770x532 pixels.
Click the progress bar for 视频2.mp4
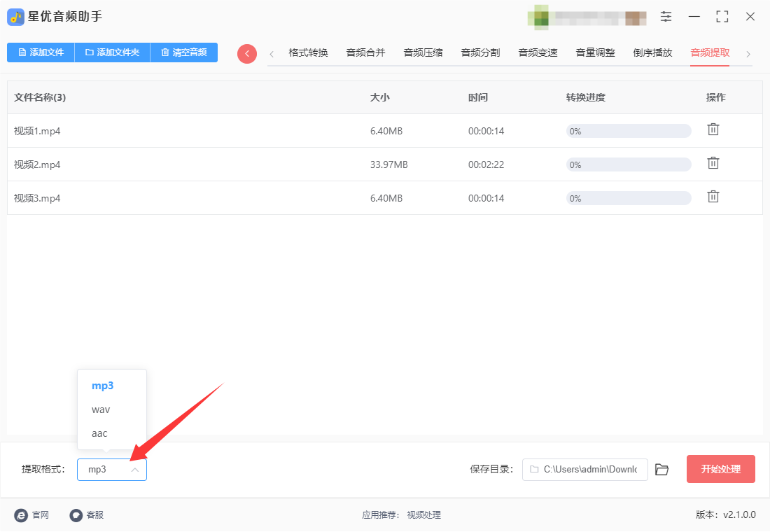pyautogui.click(x=629, y=164)
